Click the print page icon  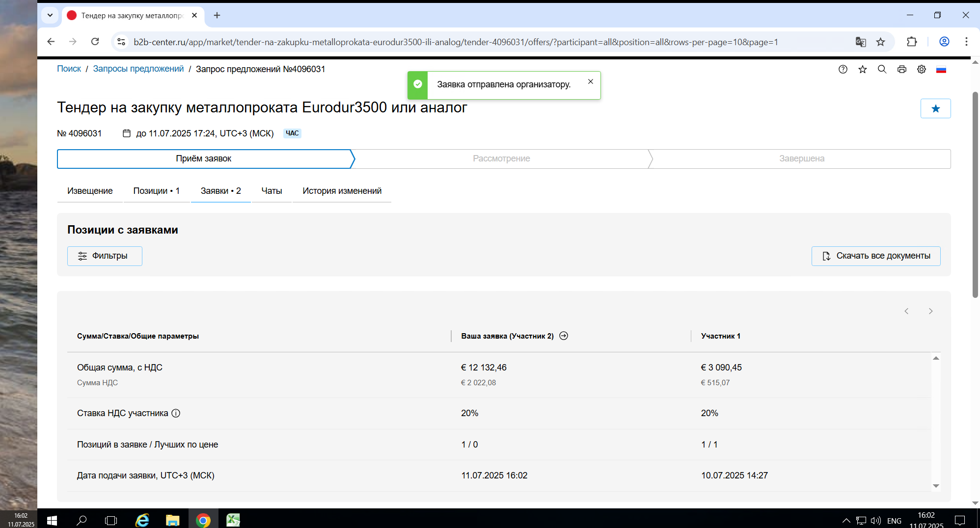[902, 69]
